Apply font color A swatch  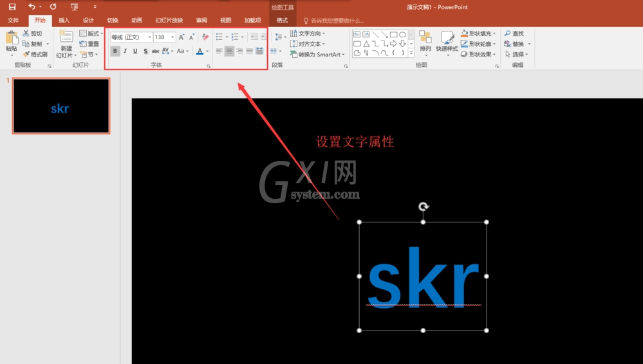tap(200, 51)
